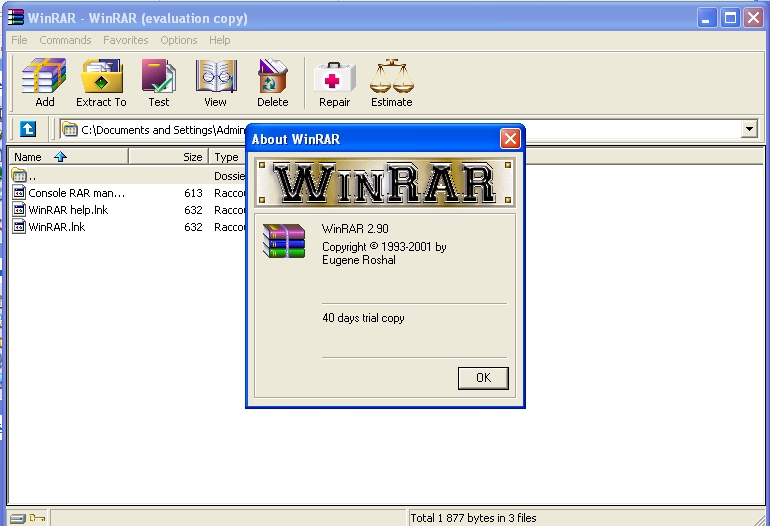Click the Extract To toolbar icon

(101, 76)
